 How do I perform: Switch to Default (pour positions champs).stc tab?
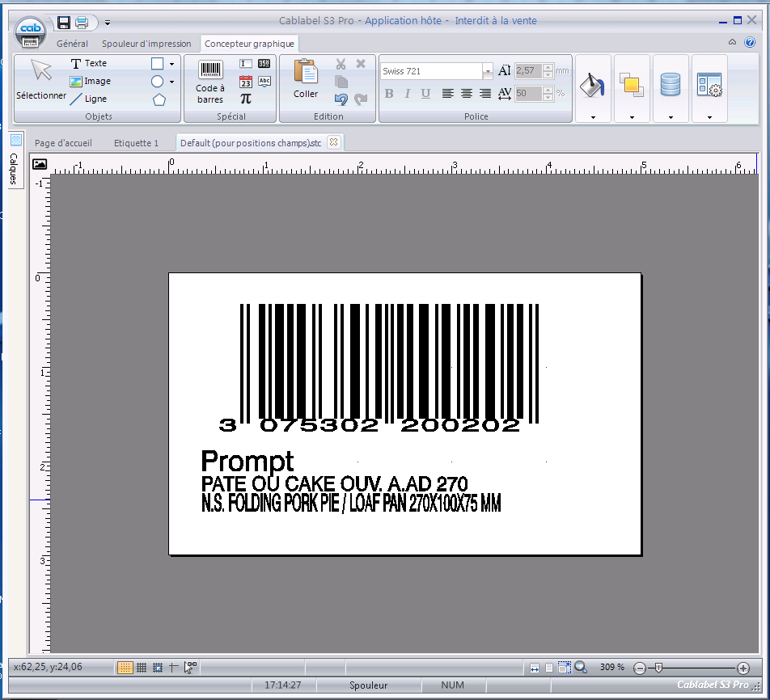251,143
